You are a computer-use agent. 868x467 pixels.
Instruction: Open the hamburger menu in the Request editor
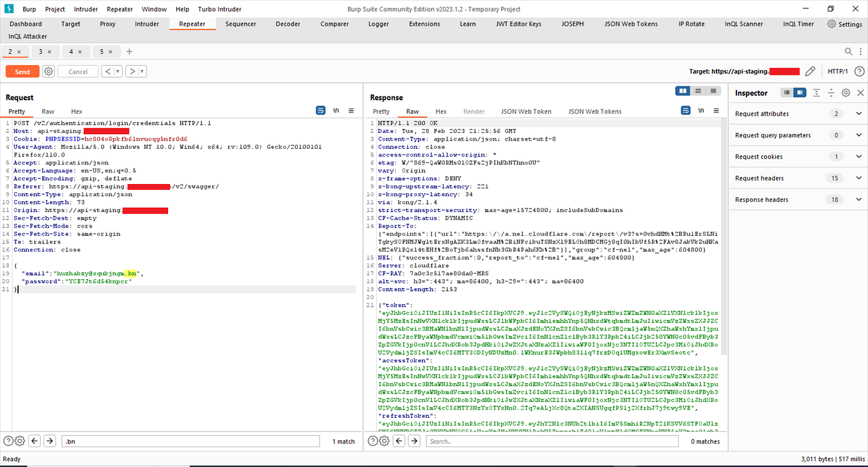[x=351, y=110]
